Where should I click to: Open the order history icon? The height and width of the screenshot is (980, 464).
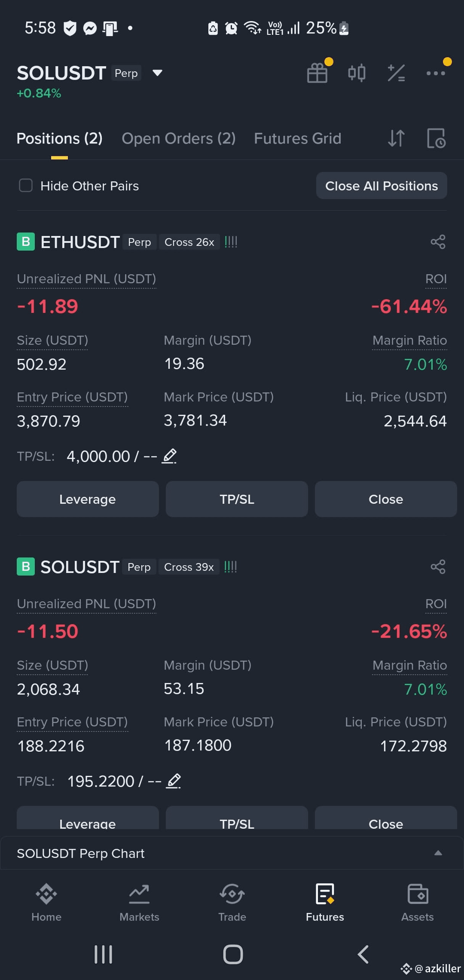point(437,138)
